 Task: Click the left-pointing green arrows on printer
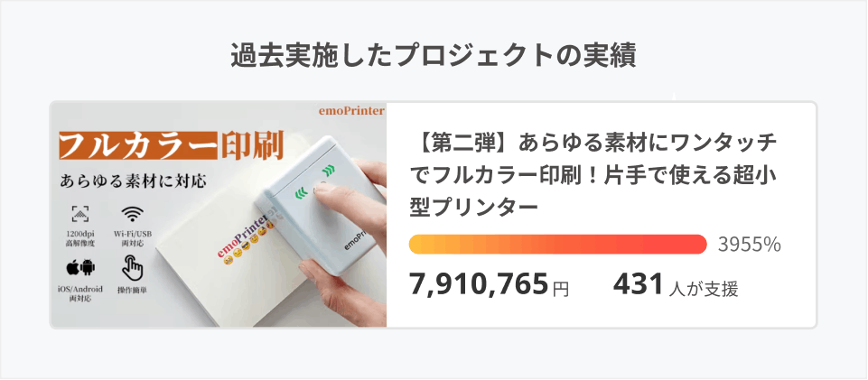[x=299, y=191]
